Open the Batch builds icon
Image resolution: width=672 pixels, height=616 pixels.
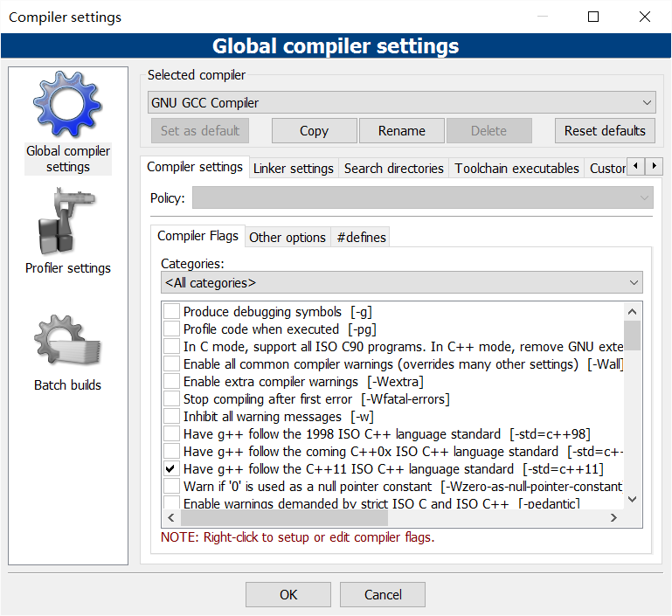click(x=67, y=343)
